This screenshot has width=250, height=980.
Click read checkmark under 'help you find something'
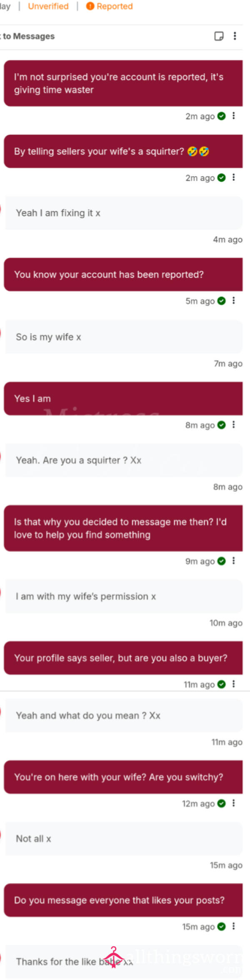[x=222, y=561]
